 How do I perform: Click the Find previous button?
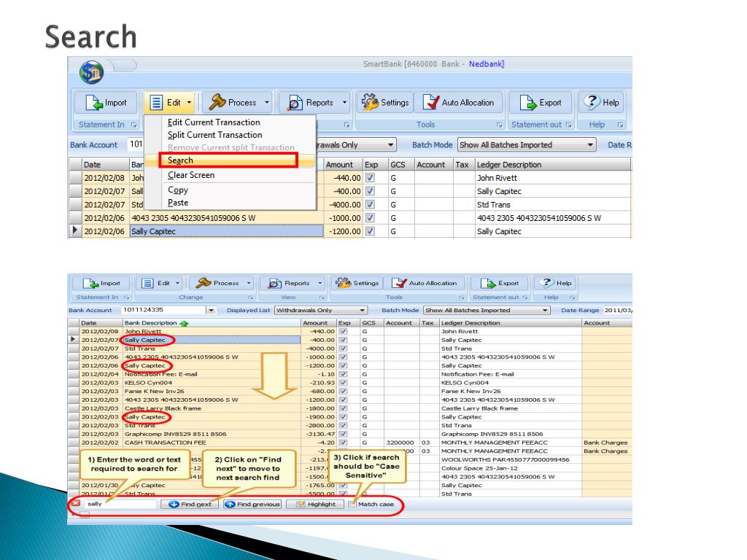[x=253, y=504]
